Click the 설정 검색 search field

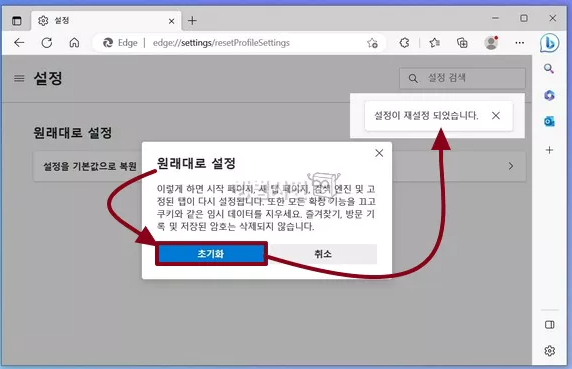pyautogui.click(x=462, y=78)
